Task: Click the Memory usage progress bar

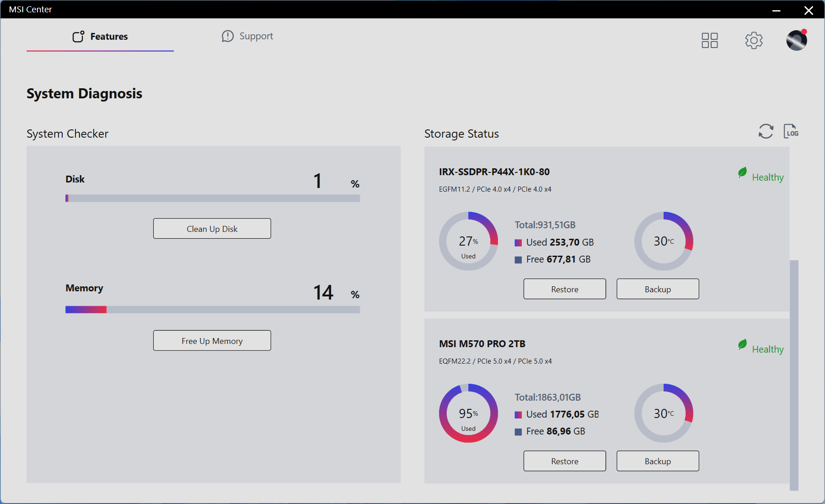Action: coord(213,310)
